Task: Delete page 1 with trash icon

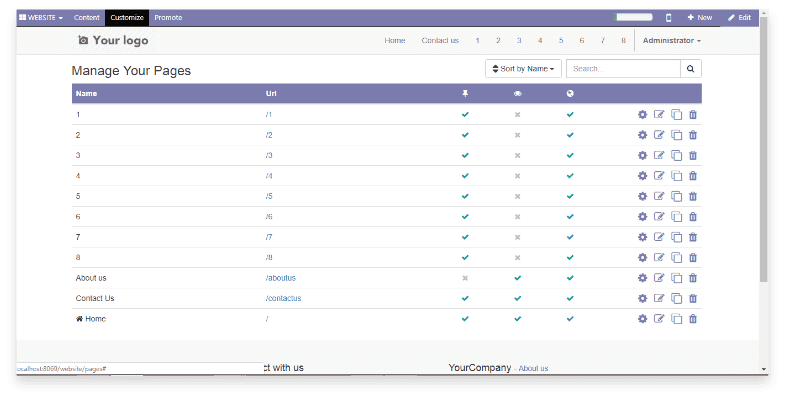Action: click(693, 115)
